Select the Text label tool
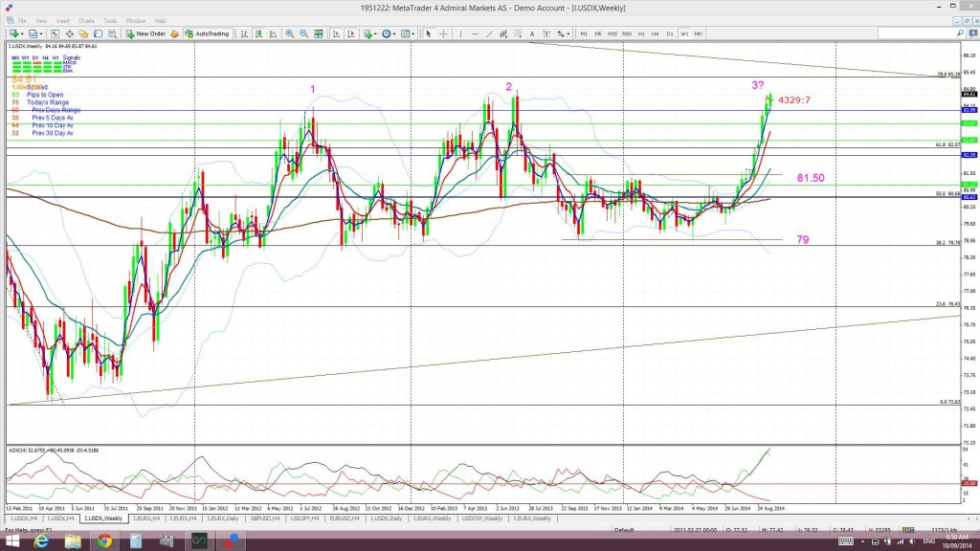 coord(532,33)
